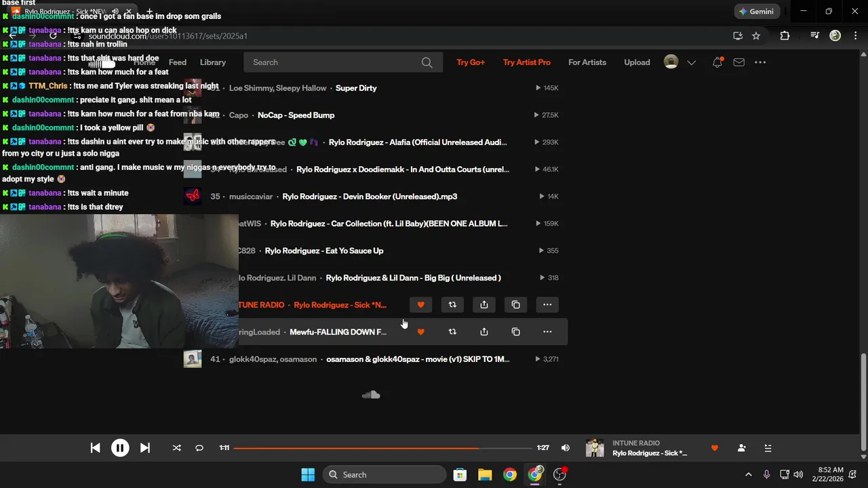The image size is (868, 488).
Task: Open Chrome media controls icon
Action: tap(815, 36)
